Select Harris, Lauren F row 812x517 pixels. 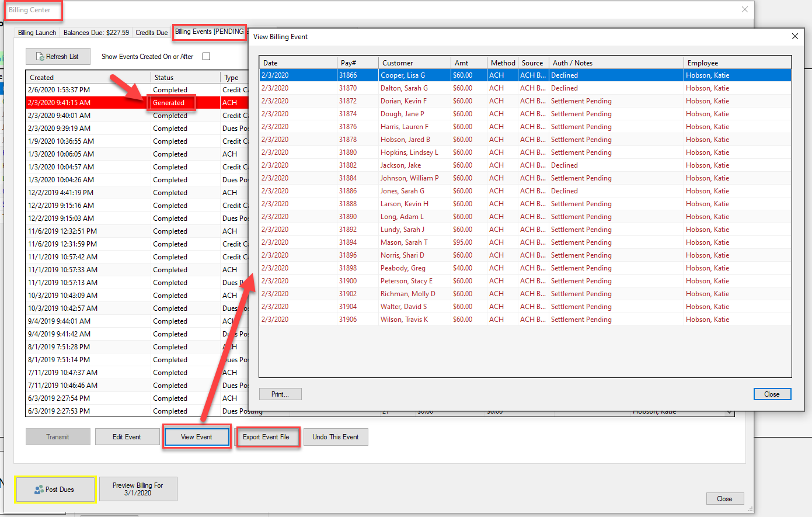click(525, 127)
